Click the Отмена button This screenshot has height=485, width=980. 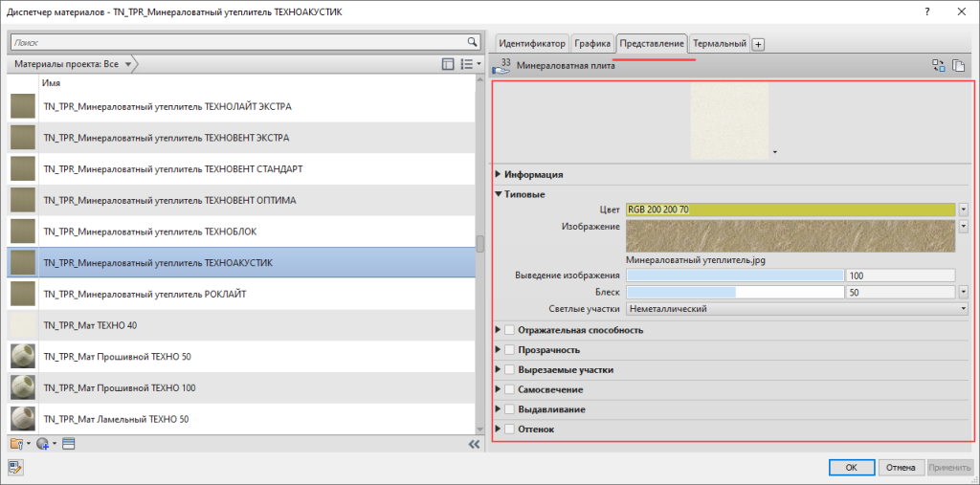tap(902, 467)
